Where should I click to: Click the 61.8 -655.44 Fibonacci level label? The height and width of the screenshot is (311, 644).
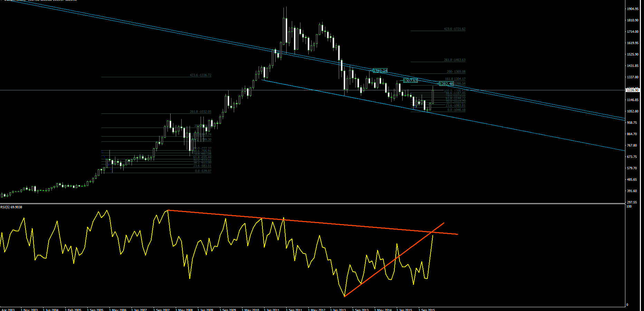[202, 157]
